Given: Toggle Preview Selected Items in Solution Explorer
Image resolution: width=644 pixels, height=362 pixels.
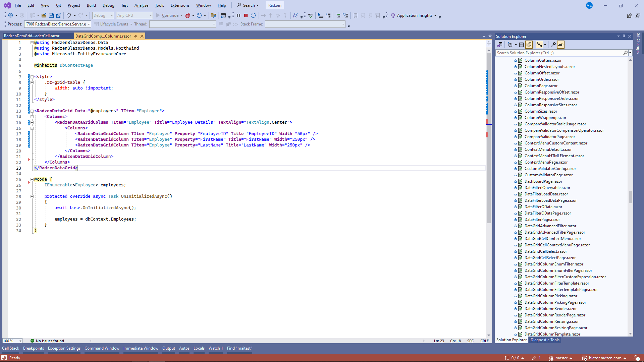Looking at the screenshot, I should [x=561, y=45].
